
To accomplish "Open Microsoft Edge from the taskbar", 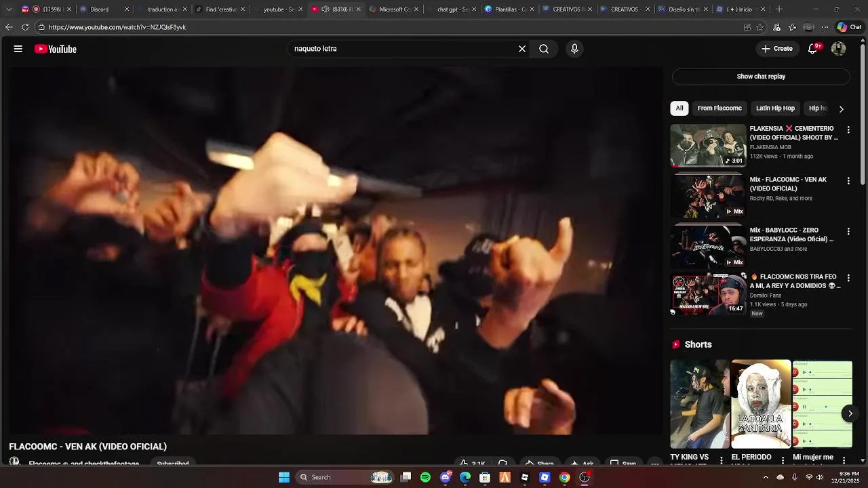I will 465,477.
